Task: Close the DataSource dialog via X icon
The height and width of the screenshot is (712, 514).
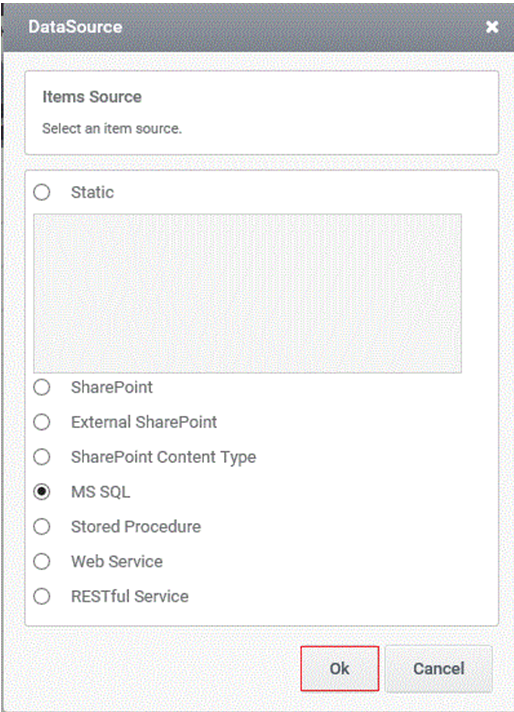Action: click(492, 27)
